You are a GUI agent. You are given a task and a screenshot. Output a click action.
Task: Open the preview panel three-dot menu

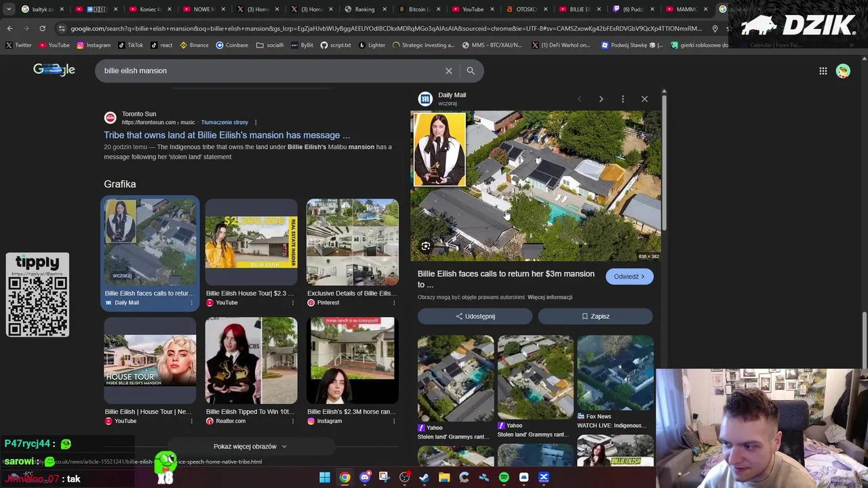[623, 99]
